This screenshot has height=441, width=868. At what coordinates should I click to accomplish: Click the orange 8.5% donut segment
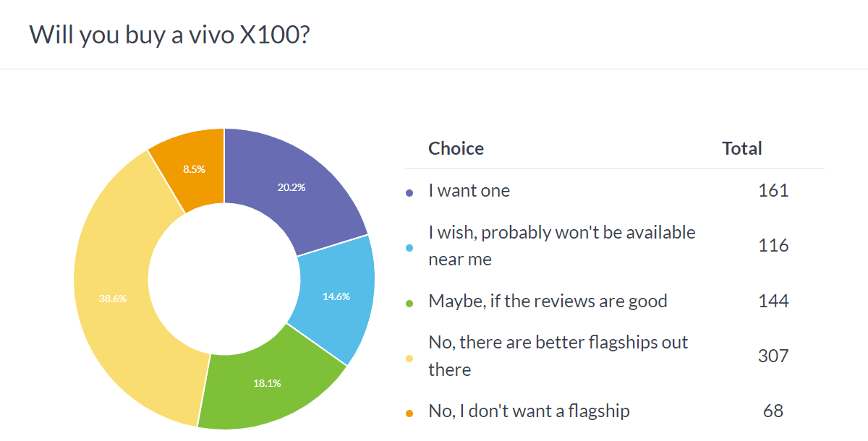coord(194,169)
